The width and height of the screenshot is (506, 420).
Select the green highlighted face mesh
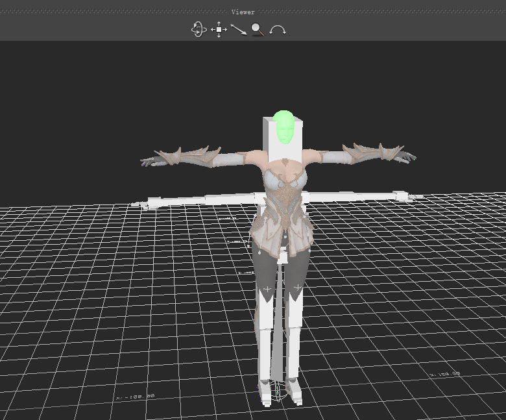coord(283,127)
